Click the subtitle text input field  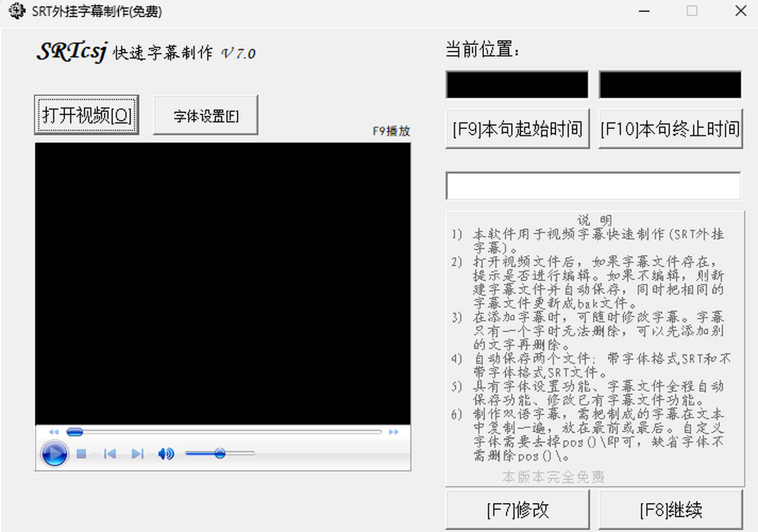(x=593, y=186)
